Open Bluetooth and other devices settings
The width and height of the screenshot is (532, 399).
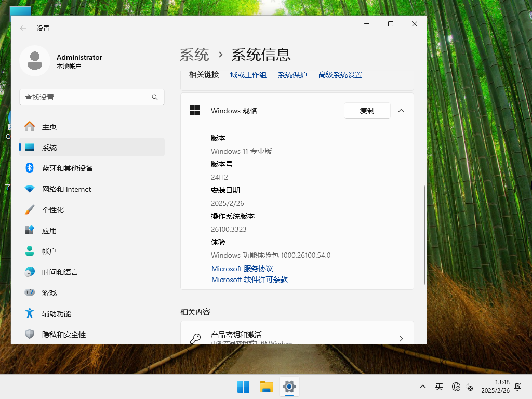coord(73,168)
